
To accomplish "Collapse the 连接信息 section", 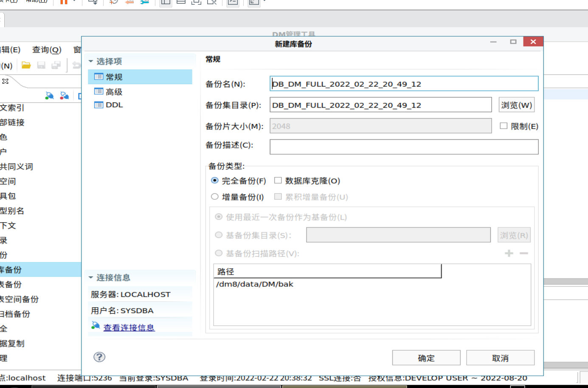I will point(91,278).
